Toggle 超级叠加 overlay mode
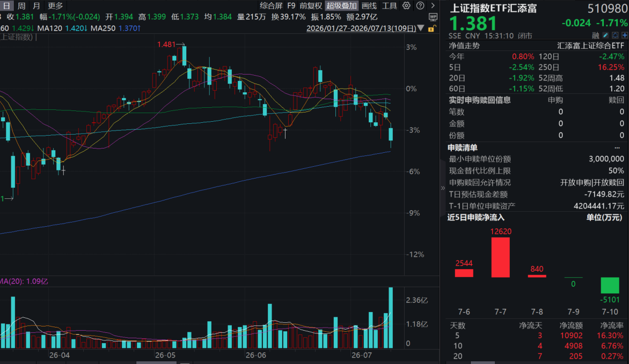This screenshot has height=364, width=629. click(x=341, y=5)
